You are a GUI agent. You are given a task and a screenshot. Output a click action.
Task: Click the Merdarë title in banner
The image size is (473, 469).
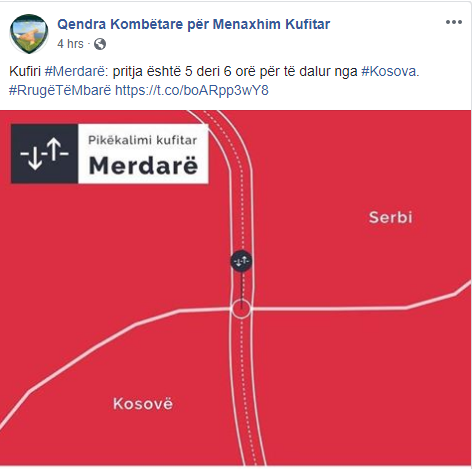click(143, 165)
